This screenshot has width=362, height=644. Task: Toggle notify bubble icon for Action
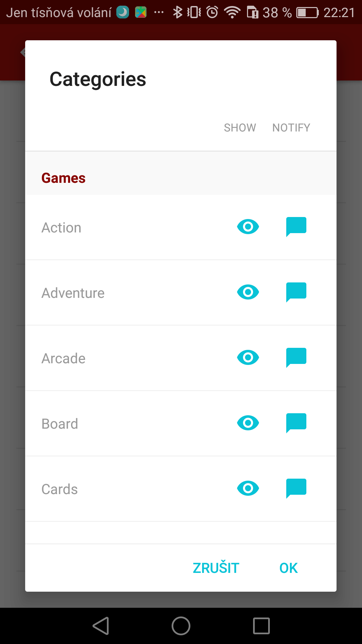pyautogui.click(x=296, y=227)
